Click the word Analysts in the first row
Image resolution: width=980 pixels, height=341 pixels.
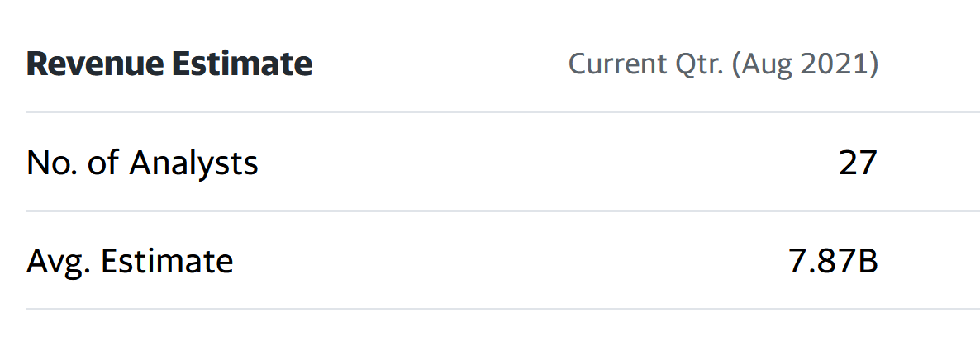click(193, 163)
